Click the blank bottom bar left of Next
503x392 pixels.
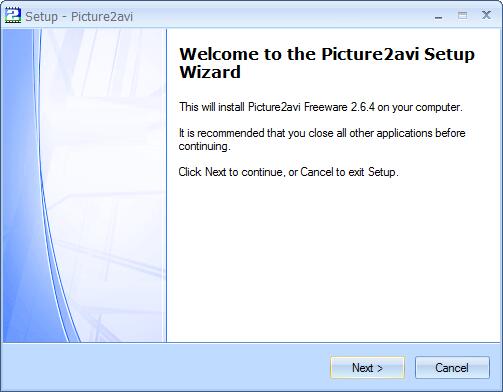click(167, 368)
